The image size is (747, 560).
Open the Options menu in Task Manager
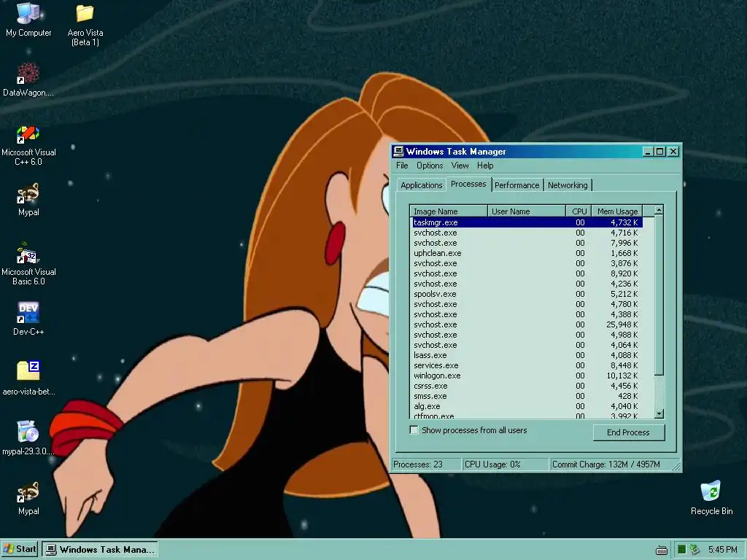430,166
